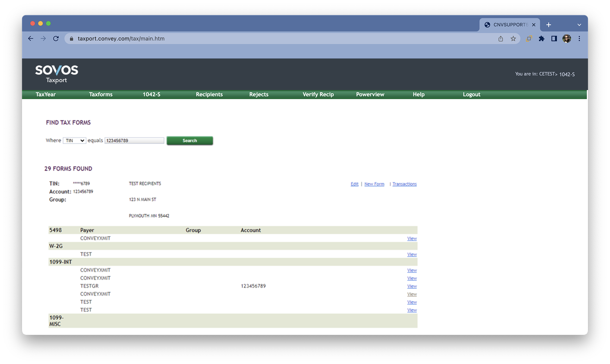The height and width of the screenshot is (364, 610).
Task: Click the New Form link
Action: [374, 184]
